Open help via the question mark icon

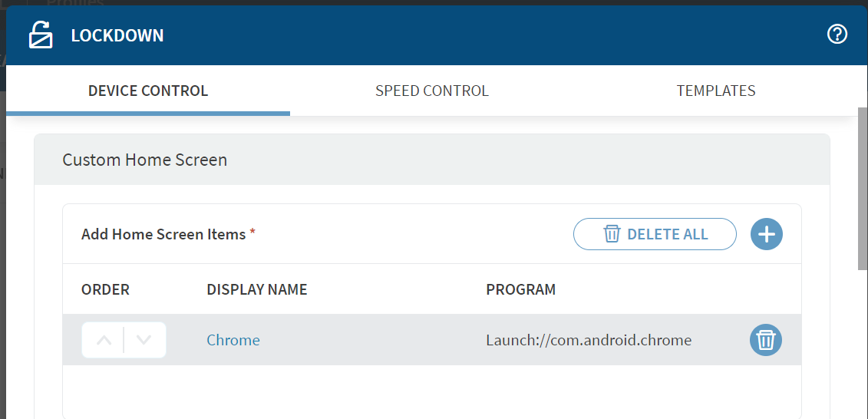coord(837,34)
